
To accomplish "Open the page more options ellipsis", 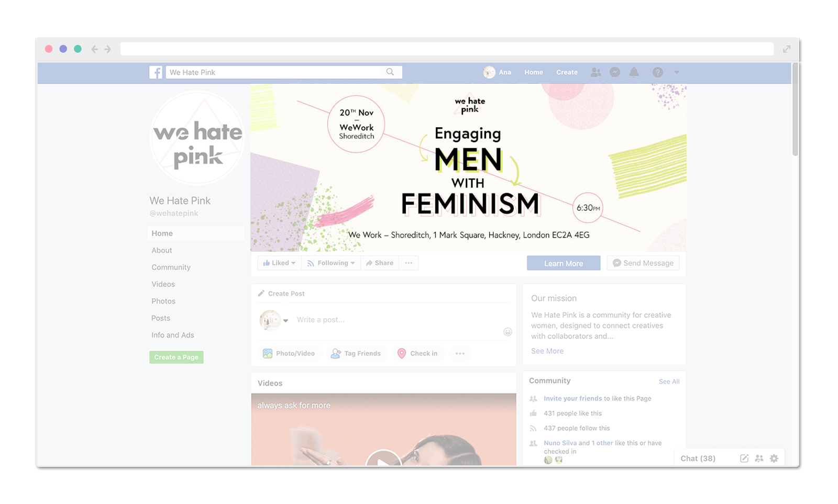I will [x=409, y=263].
